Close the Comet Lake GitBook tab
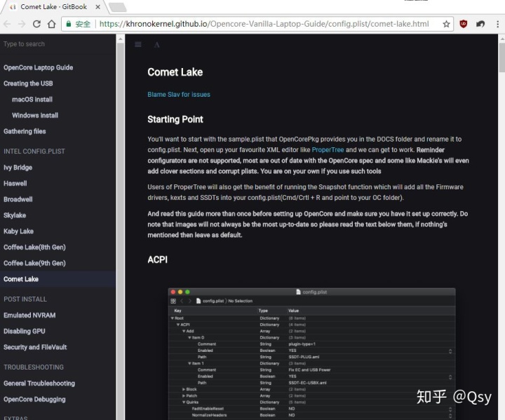The image size is (505, 420). pyautogui.click(x=98, y=7)
